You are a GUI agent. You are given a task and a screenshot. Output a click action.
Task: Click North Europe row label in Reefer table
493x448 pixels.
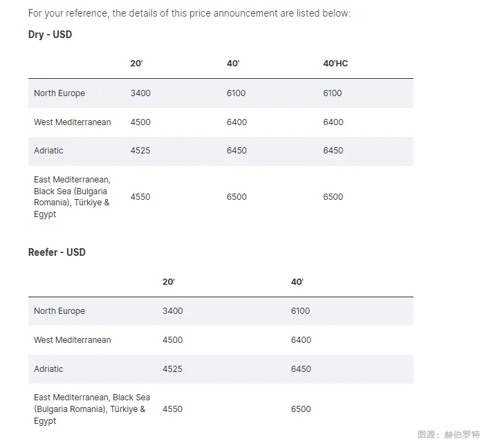coord(59,311)
